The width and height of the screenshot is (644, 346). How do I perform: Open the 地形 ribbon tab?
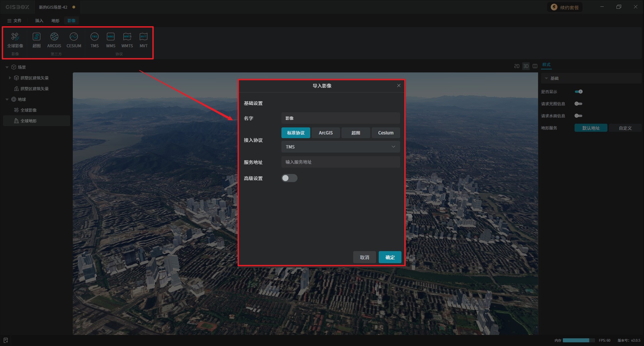point(55,21)
